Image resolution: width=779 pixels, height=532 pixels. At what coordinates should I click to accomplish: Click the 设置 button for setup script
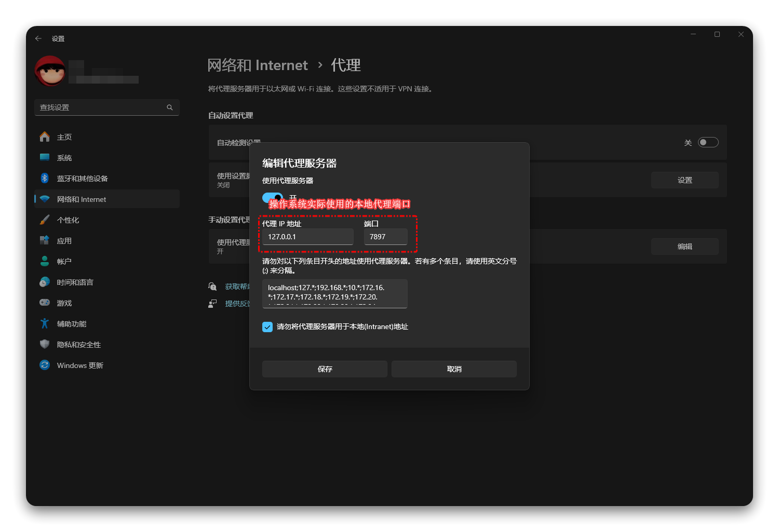click(x=685, y=180)
